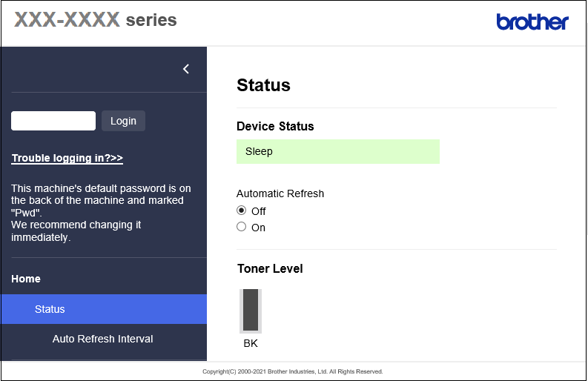Click the Brother Industries copyright footer
Screen dimensions: 588x381
click(293, 371)
